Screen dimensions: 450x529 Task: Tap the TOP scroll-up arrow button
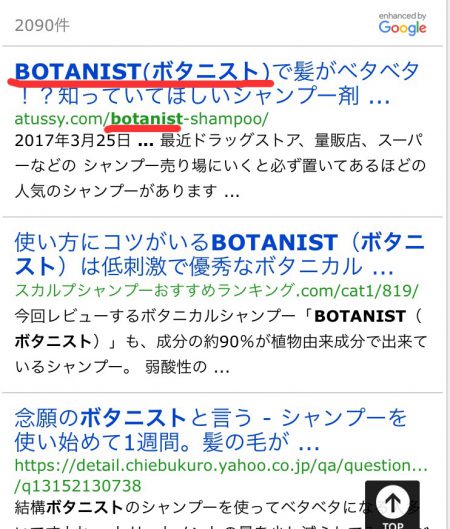(392, 505)
